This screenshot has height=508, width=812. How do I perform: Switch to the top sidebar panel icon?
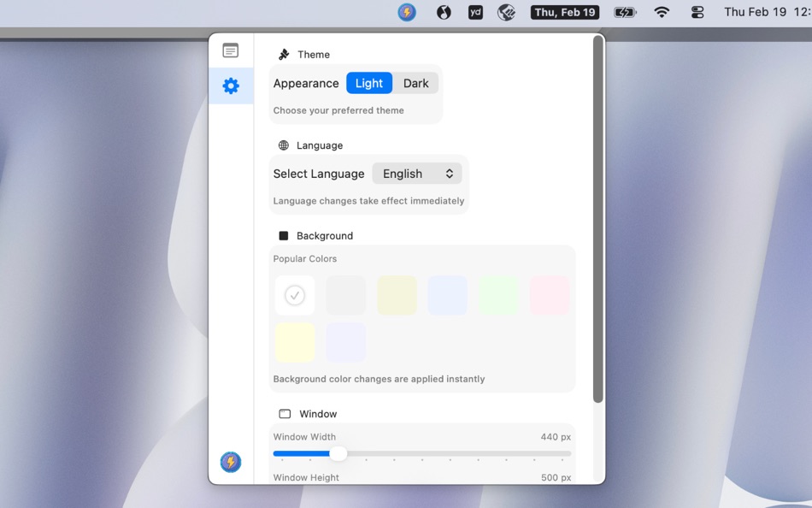231,50
